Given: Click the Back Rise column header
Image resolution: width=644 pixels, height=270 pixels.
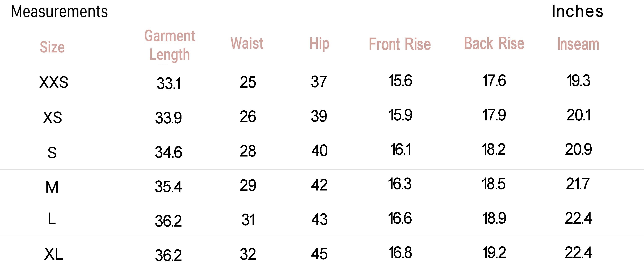Looking at the screenshot, I should click(494, 44).
